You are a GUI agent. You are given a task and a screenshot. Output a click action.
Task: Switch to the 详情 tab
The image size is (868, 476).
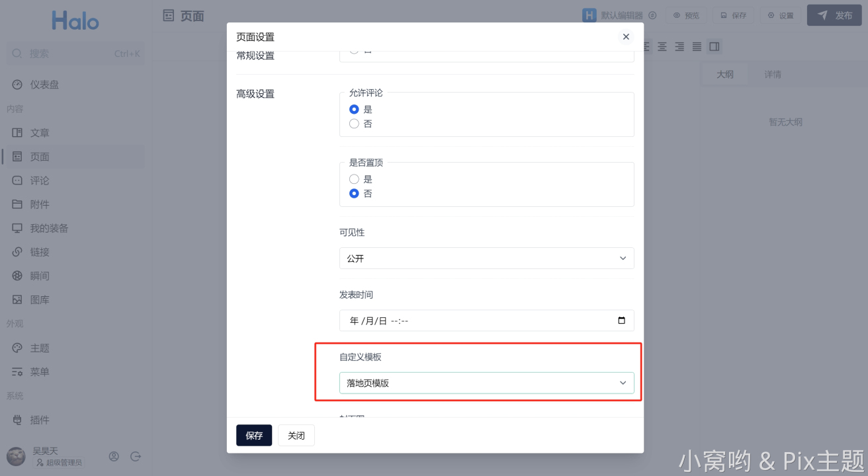click(x=773, y=75)
